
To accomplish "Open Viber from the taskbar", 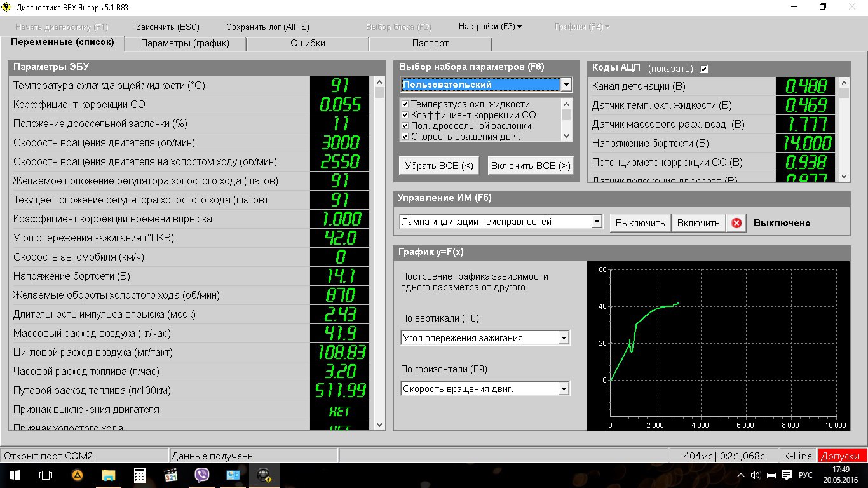I will coord(202,475).
